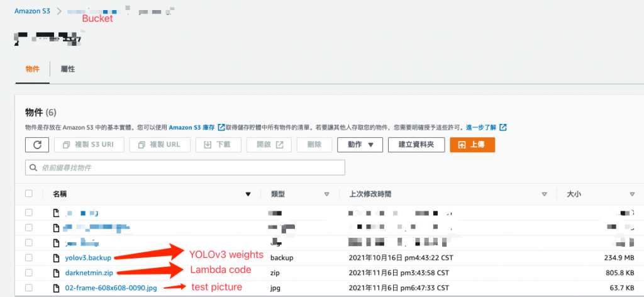Click the 2021年10月16日 pm4:43:22 CST timestamp

click(x=401, y=258)
